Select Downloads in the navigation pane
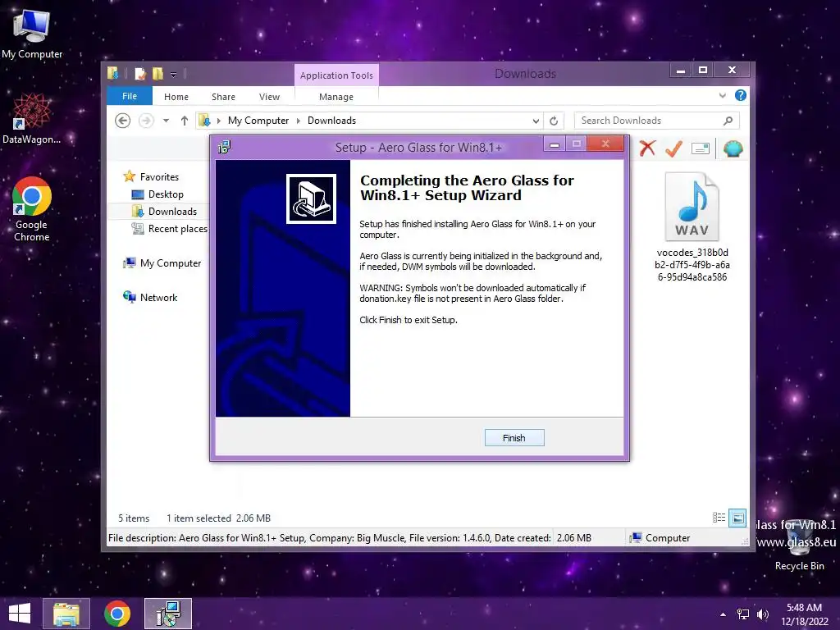 click(172, 212)
